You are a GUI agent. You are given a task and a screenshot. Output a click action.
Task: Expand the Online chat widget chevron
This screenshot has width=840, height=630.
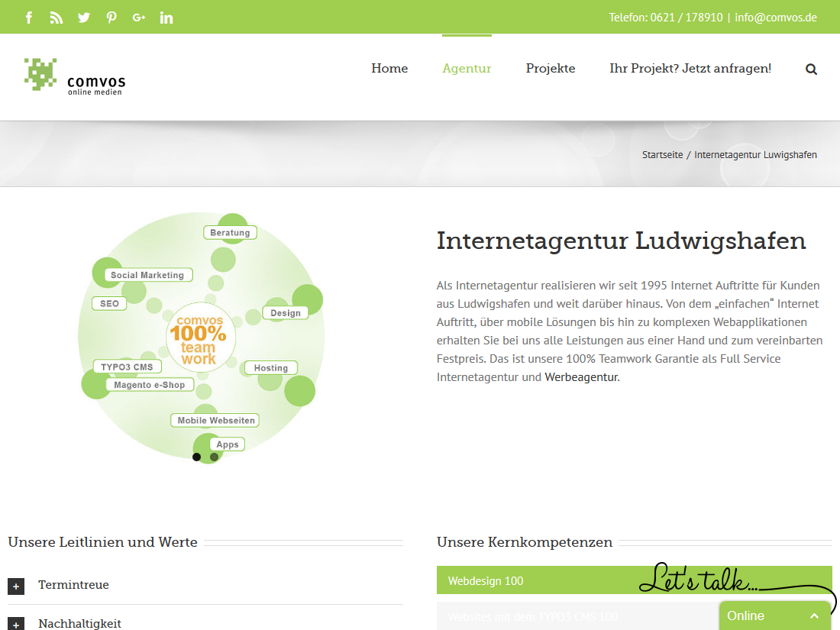coord(814,615)
